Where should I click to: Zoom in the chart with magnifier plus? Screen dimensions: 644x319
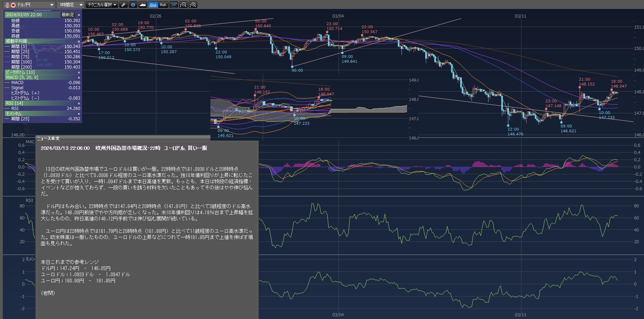pyautogui.click(x=193, y=5)
